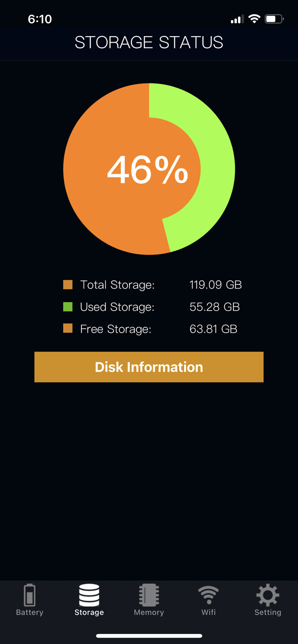Screen dimensions: 298x644
Task: Switch to the Memory tab
Action: (x=149, y=601)
